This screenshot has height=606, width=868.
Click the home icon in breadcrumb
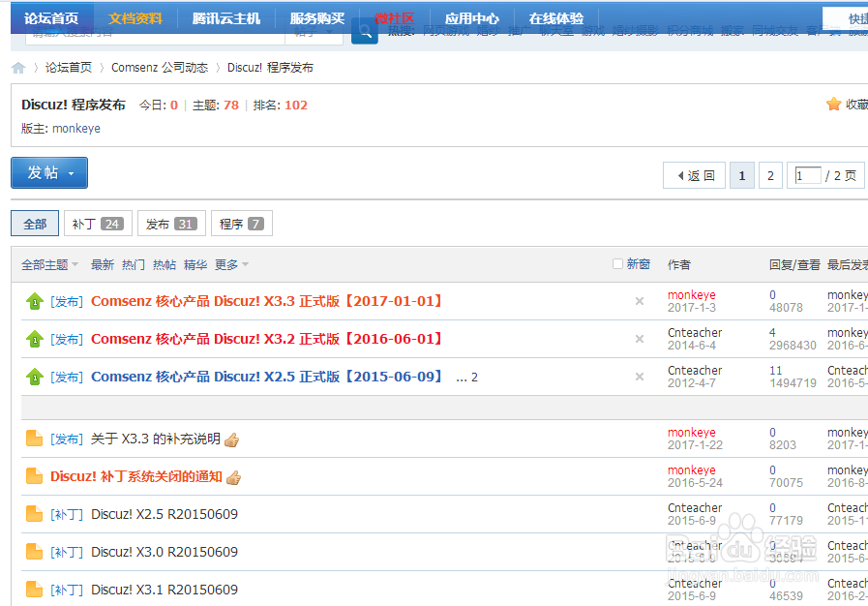[x=18, y=68]
